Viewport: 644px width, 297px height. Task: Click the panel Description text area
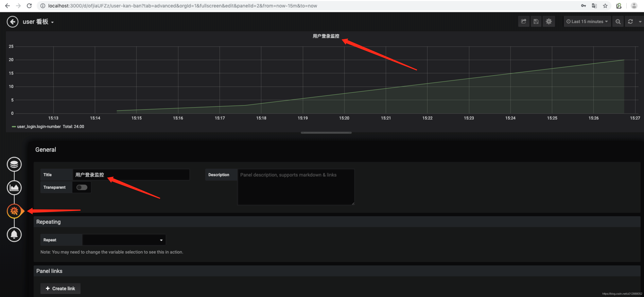click(x=296, y=187)
